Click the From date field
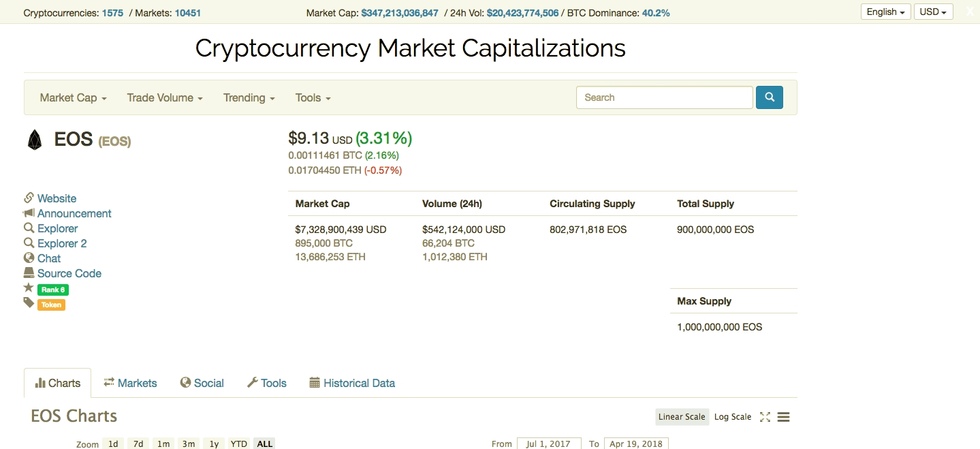The image size is (980, 449). (x=549, y=444)
